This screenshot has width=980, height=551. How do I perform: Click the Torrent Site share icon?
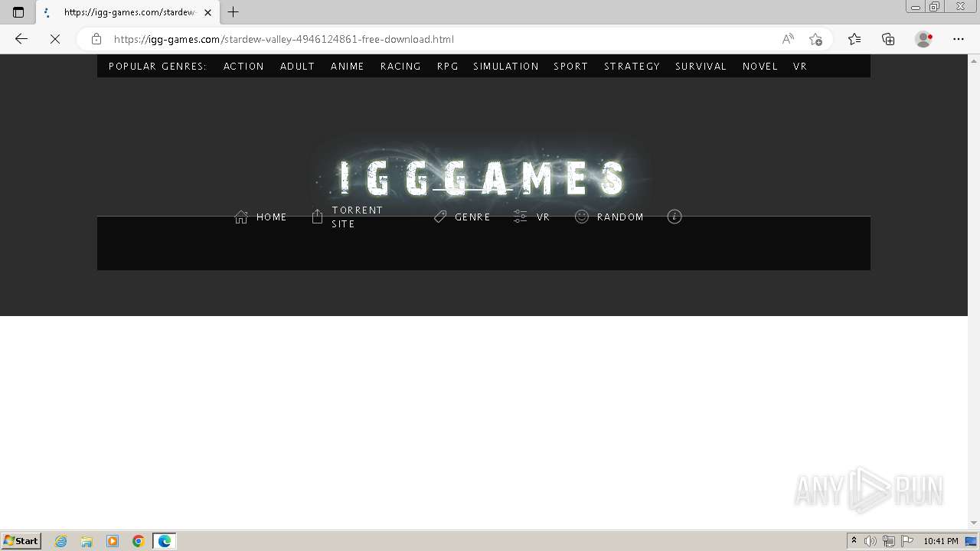pyautogui.click(x=317, y=217)
